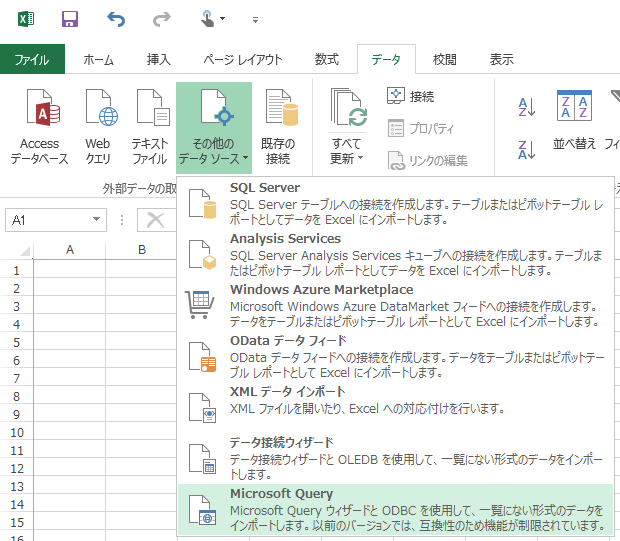
Task: Select row 10 header
Action: click(17, 432)
